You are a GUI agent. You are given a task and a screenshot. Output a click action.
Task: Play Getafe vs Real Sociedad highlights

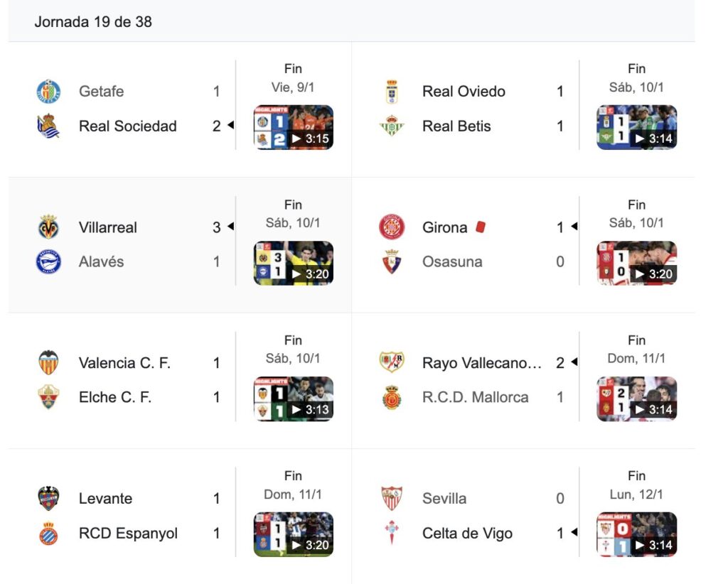pos(293,128)
